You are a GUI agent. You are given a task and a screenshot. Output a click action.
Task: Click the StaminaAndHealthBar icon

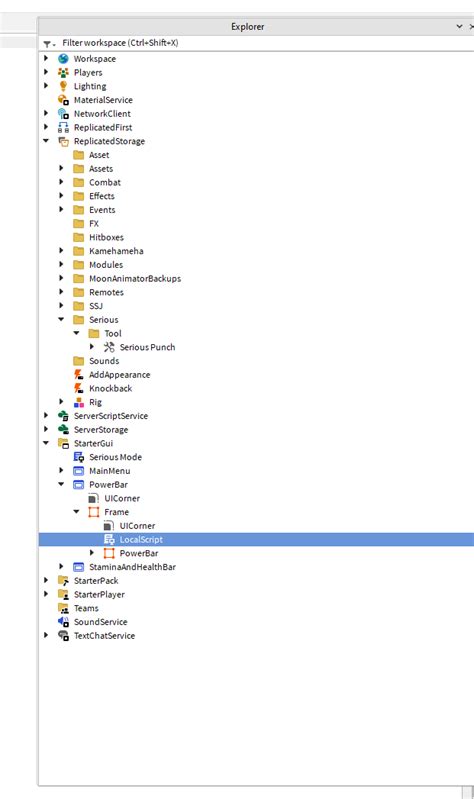point(78,567)
